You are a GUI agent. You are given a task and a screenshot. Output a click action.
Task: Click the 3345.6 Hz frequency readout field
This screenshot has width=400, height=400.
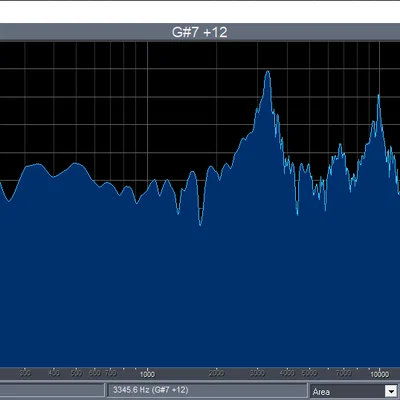207,390
